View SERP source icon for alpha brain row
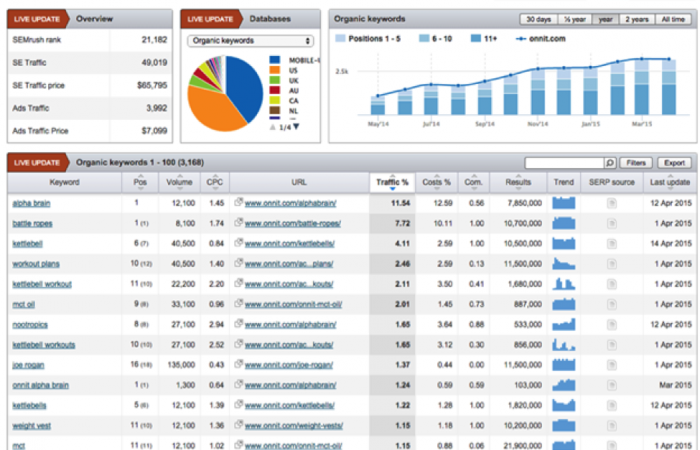Screen dimensions: 700x450 pyautogui.click(x=612, y=204)
